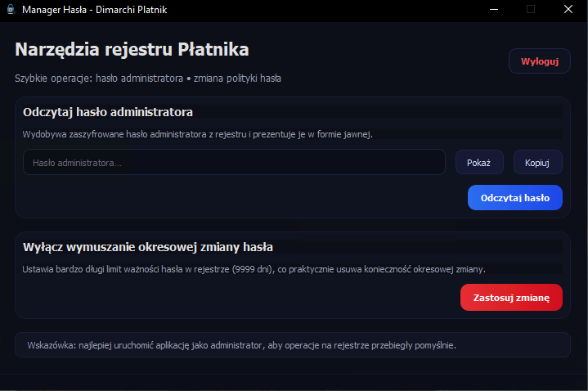Click the blue Odczytaj hasło button

point(515,198)
